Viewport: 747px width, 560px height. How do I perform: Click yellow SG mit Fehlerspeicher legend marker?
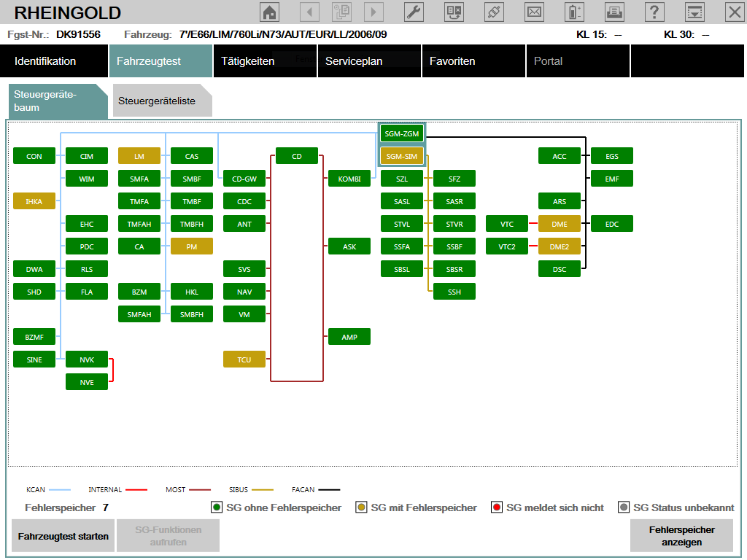(x=361, y=507)
